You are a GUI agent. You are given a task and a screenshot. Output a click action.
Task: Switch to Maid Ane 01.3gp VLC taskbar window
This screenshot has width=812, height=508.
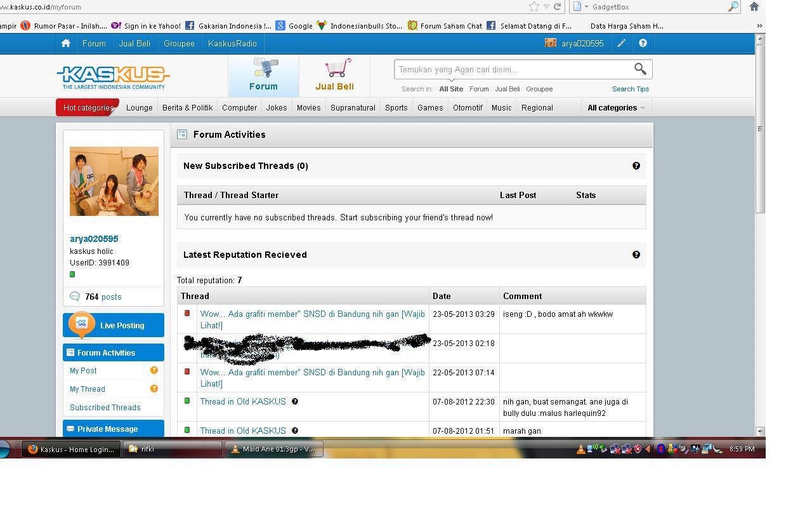[274, 449]
